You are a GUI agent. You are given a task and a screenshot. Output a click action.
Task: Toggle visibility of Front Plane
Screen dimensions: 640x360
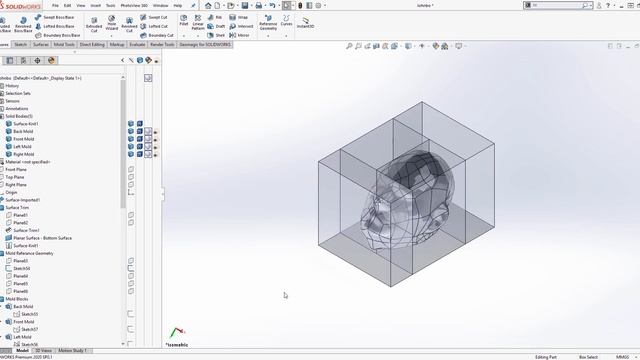click(131, 169)
